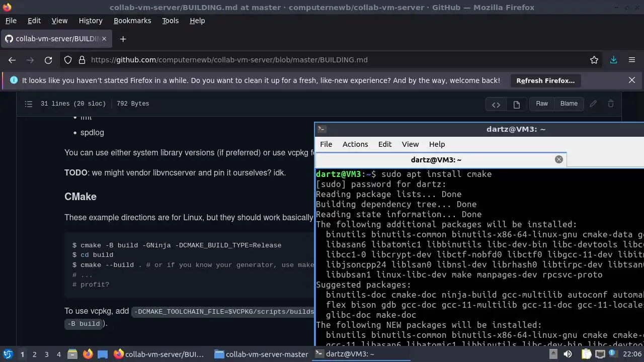Click the 22:06 taskbar clock
The height and width of the screenshot is (362, 644).
pyautogui.click(x=632, y=354)
